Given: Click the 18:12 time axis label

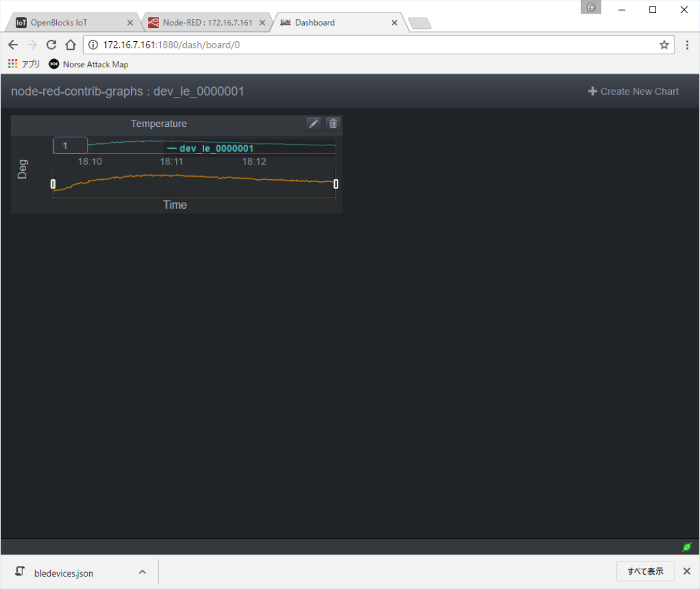Looking at the screenshot, I should tap(254, 162).
